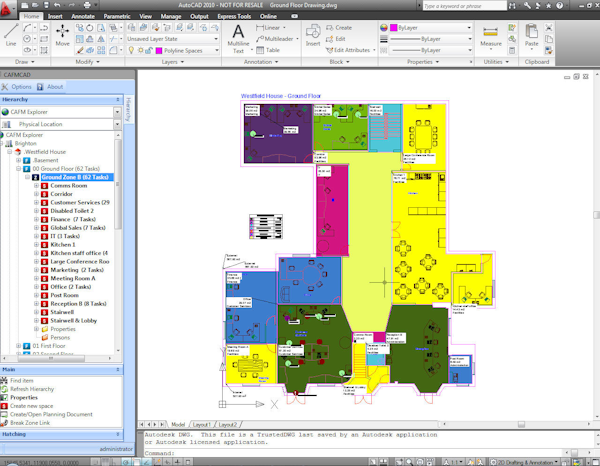
Task: Open the Express Tools ribbon tab
Action: (x=234, y=16)
